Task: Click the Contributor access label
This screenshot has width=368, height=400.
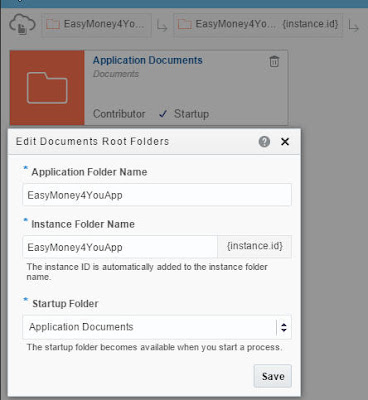Action: pos(119,114)
